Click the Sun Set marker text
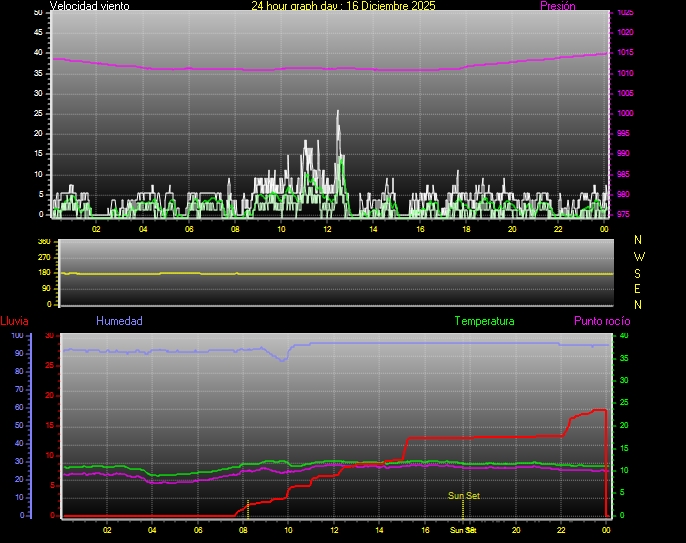Screen dimensions: 686x543 [462, 496]
